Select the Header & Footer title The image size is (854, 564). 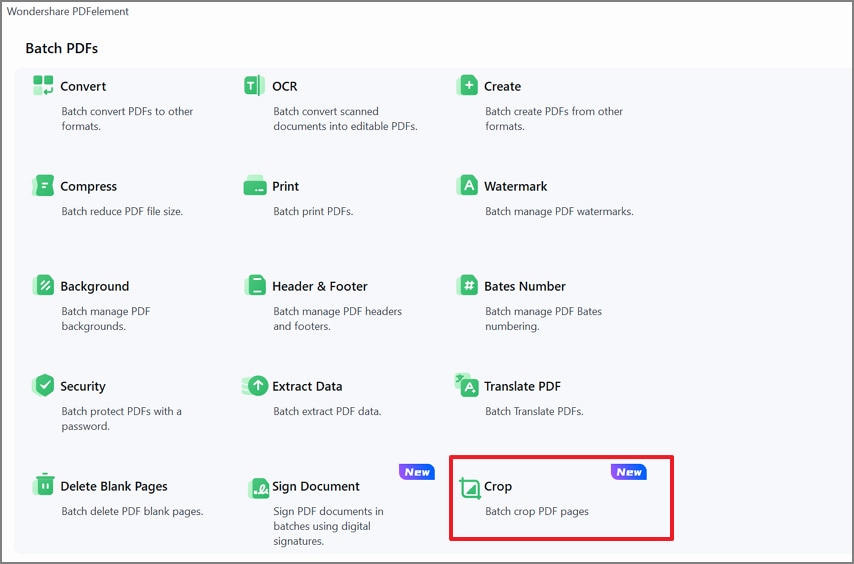[x=320, y=286]
